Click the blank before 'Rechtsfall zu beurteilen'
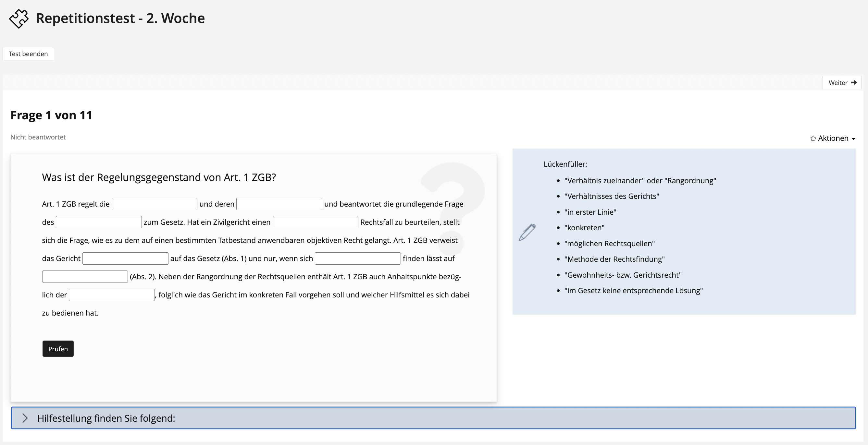 315,222
